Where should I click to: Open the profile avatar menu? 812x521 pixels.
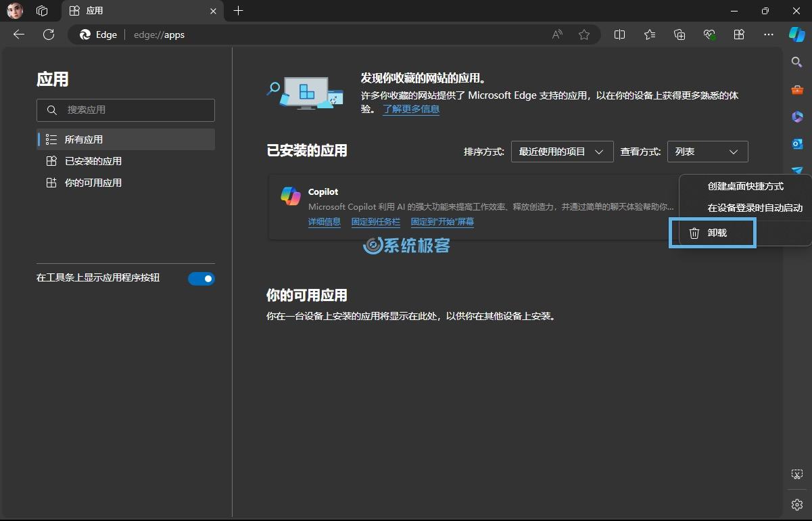click(15, 11)
